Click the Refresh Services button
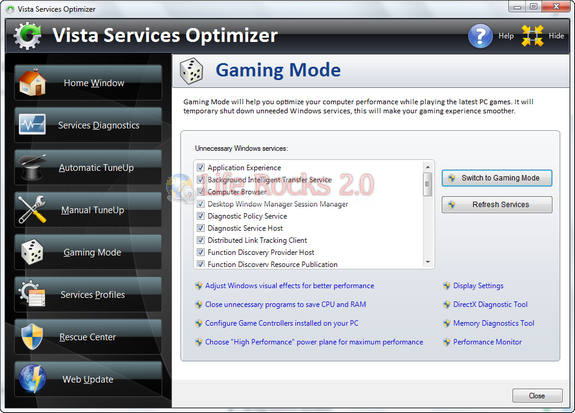The image size is (575, 413). click(497, 205)
